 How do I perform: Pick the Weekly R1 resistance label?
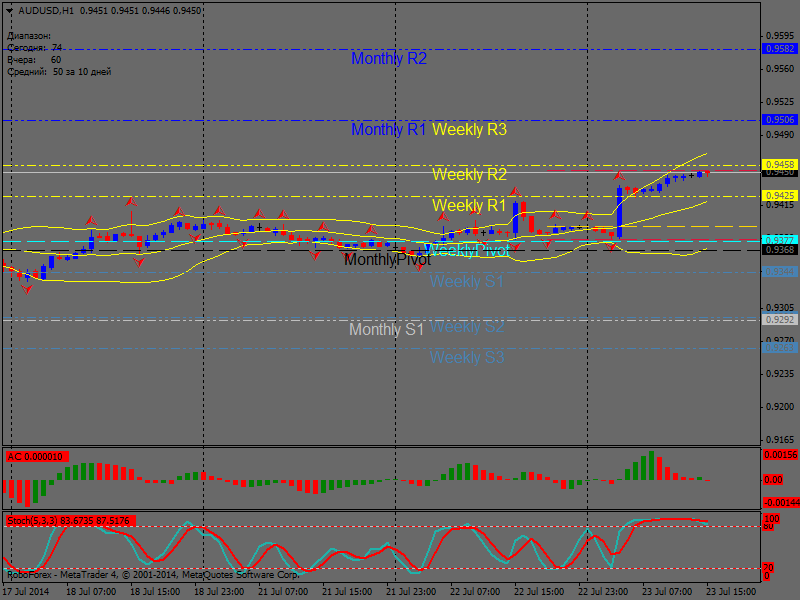pyautogui.click(x=470, y=206)
